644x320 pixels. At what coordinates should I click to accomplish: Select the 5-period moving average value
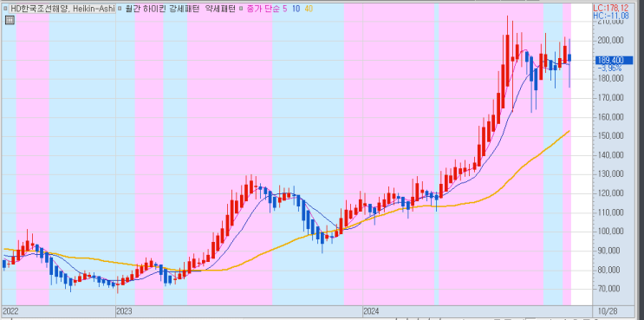click(x=284, y=9)
